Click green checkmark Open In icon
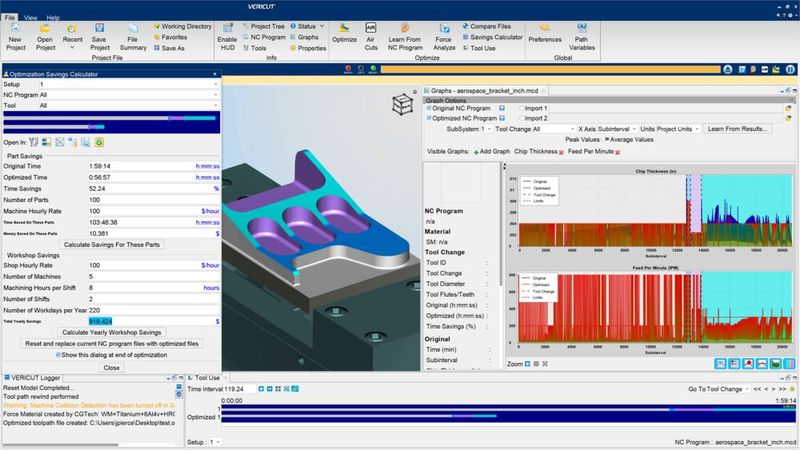Image resolution: width=800 pixels, height=450 pixels. point(99,142)
